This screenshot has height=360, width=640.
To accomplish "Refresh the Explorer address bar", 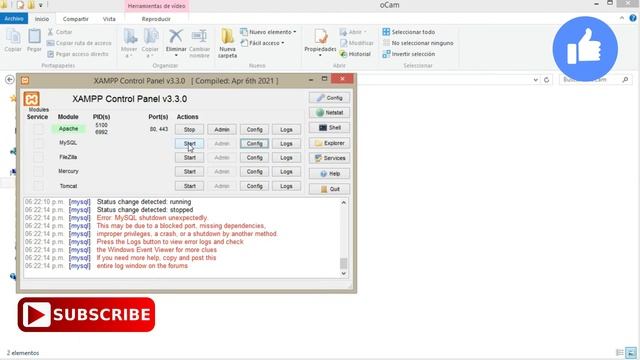I will click(x=547, y=80).
